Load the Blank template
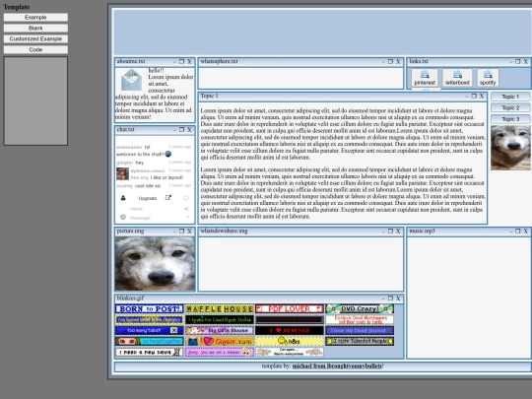Viewport: 532px width, 399px height. [x=35, y=29]
